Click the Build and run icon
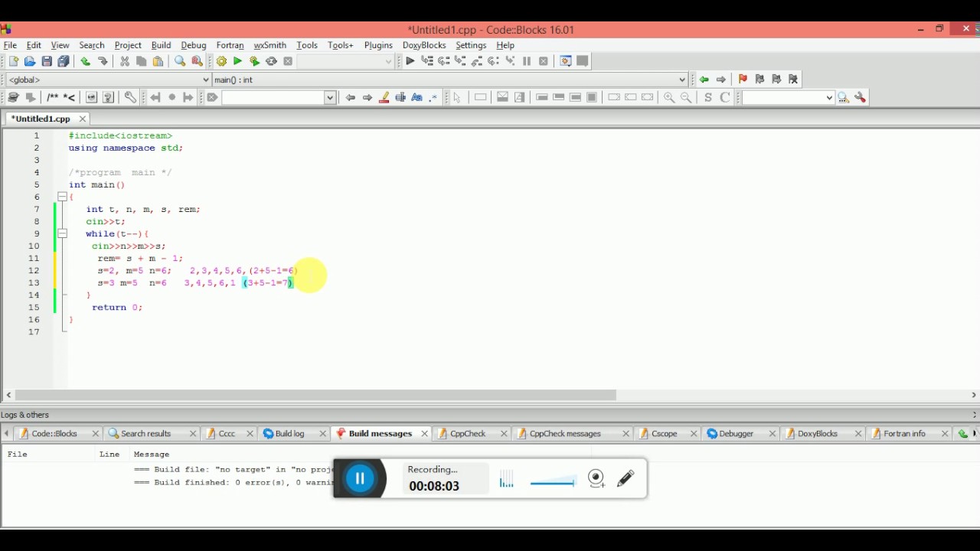This screenshot has height=551, width=980. pos(254,61)
